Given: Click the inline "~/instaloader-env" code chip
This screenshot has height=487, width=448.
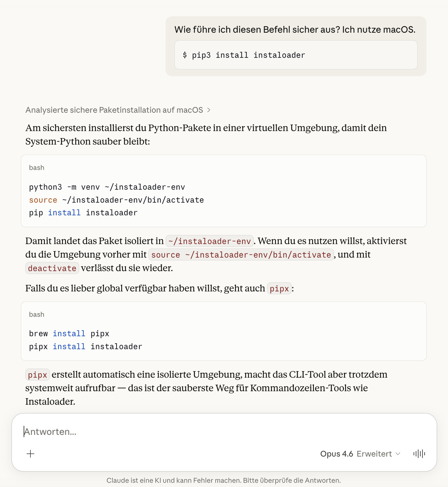Looking at the screenshot, I should pyautogui.click(x=209, y=241).
